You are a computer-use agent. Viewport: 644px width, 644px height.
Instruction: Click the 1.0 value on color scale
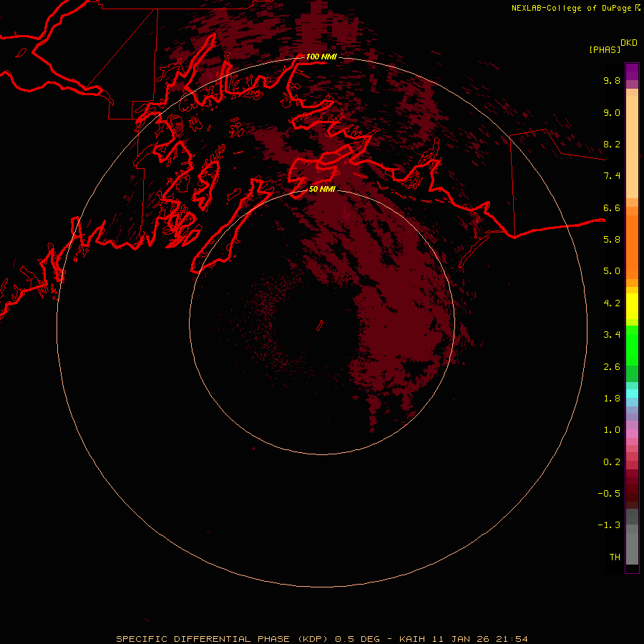tap(612, 430)
